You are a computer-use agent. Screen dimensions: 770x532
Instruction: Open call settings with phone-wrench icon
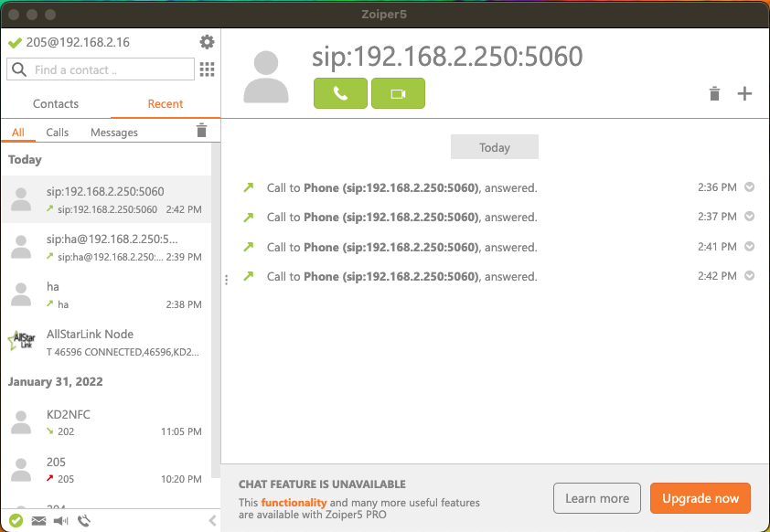83,521
